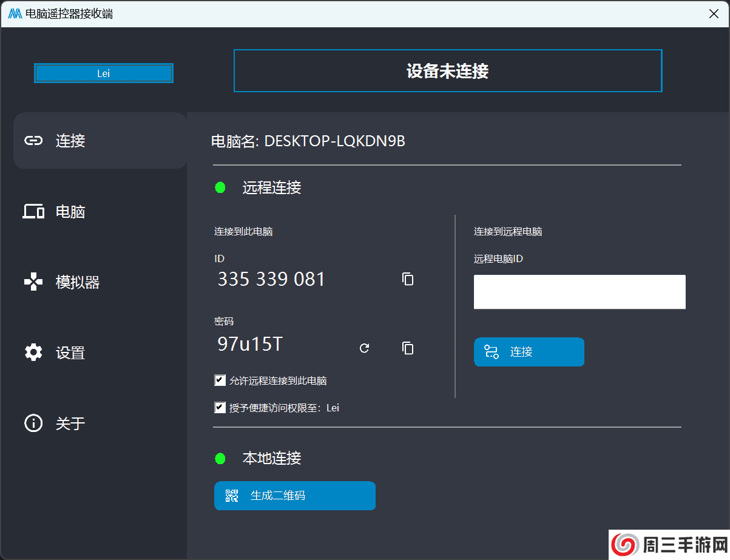Click the password text 97u15T

click(x=250, y=344)
